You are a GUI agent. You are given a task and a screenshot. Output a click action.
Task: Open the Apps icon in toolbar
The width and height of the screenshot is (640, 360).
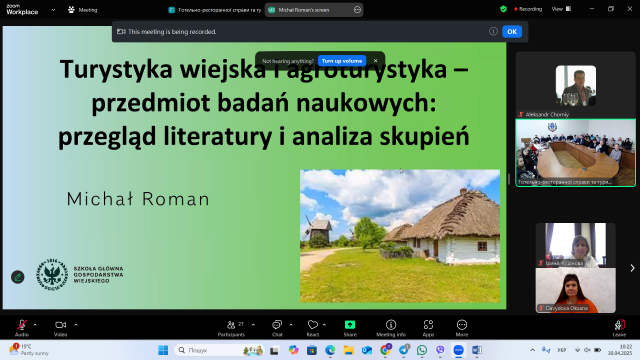(x=428, y=325)
